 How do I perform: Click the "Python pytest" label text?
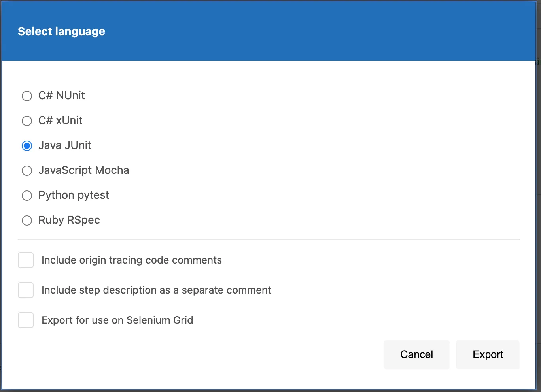point(74,195)
